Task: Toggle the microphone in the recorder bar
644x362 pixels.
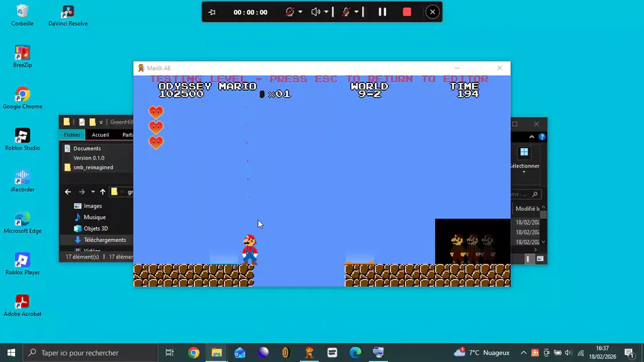Action: pos(346,12)
